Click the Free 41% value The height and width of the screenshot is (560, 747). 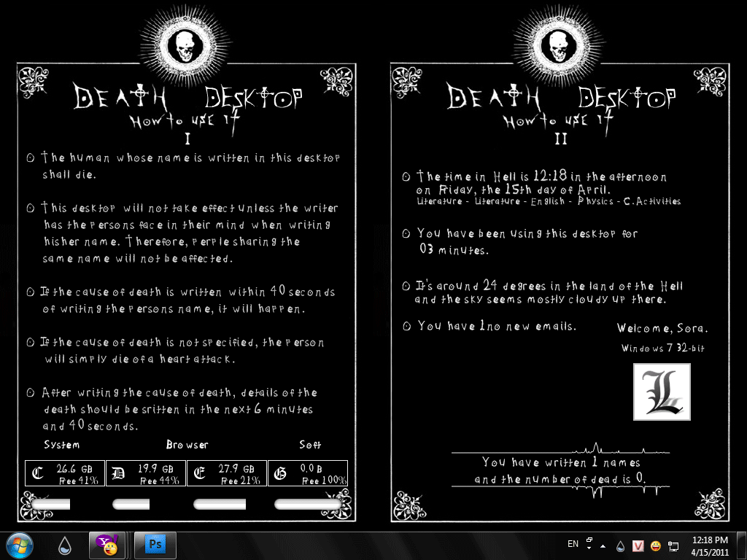[79, 481]
